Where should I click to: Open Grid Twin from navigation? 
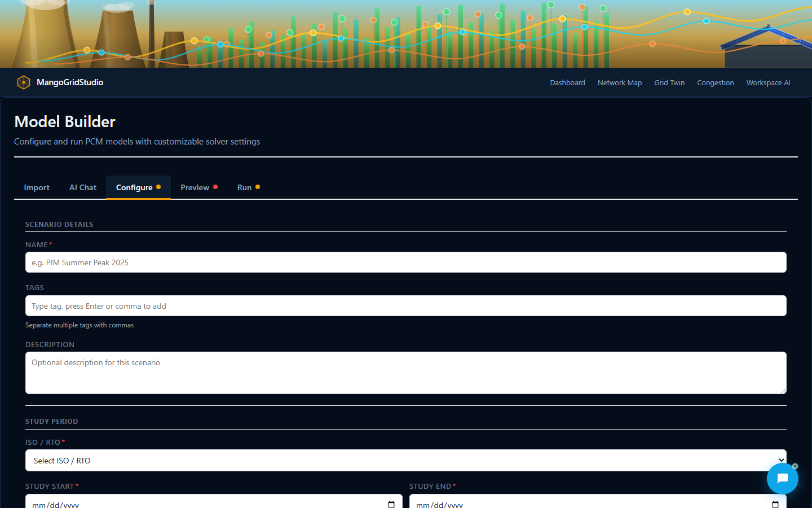(x=669, y=82)
